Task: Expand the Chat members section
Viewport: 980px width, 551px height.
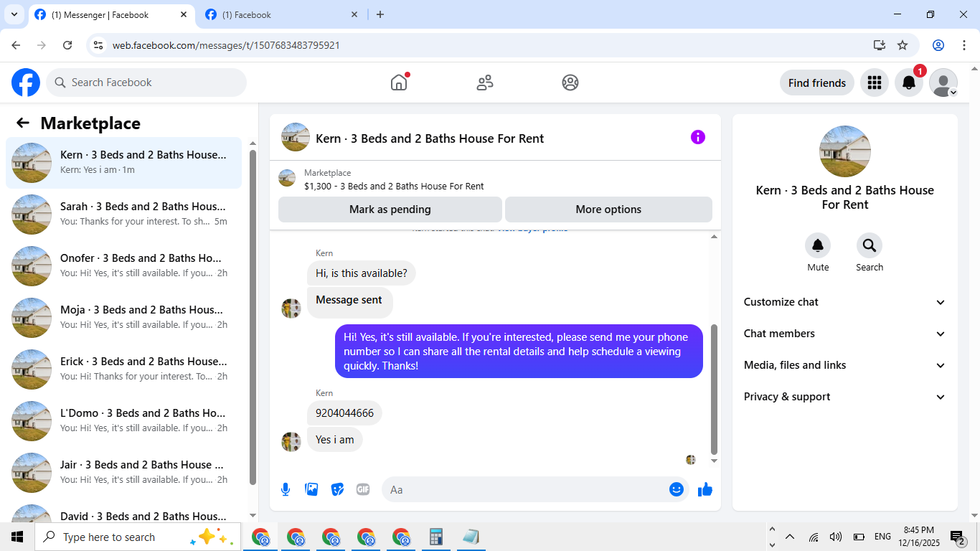Action: 845,334
